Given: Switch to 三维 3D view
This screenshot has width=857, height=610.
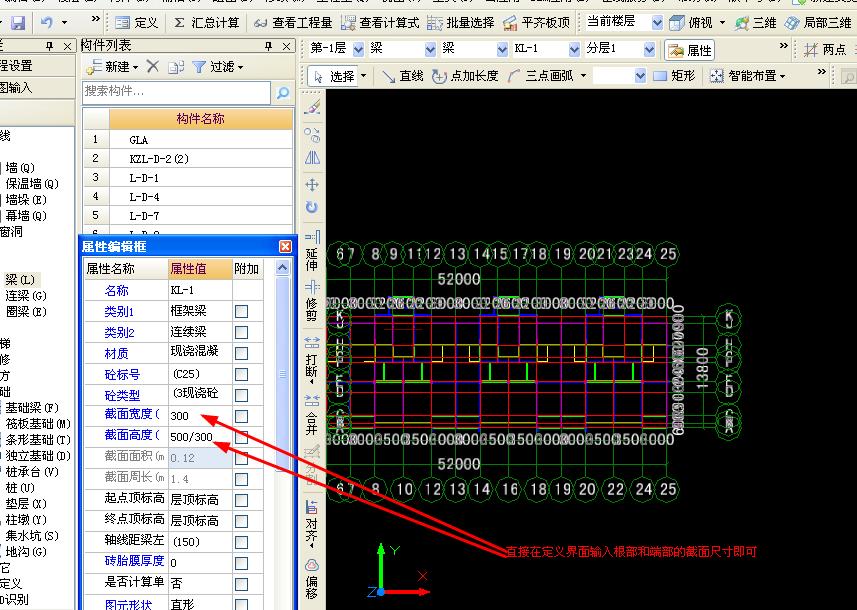Looking at the screenshot, I should [755, 23].
